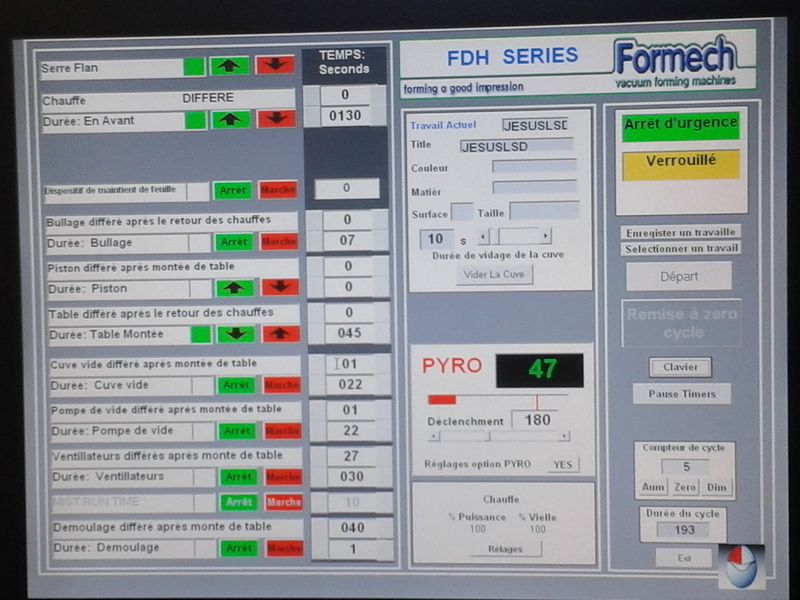
Task: Lower the piston with the red down arrow
Action: [280, 287]
